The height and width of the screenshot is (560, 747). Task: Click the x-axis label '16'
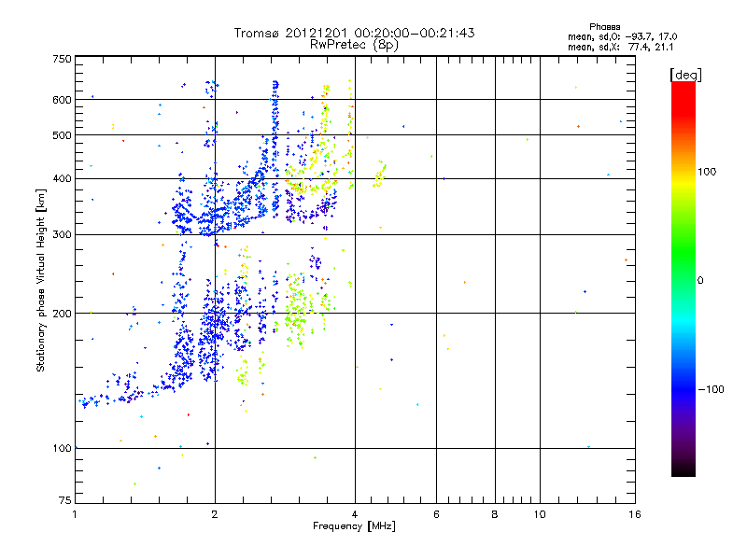click(x=635, y=514)
